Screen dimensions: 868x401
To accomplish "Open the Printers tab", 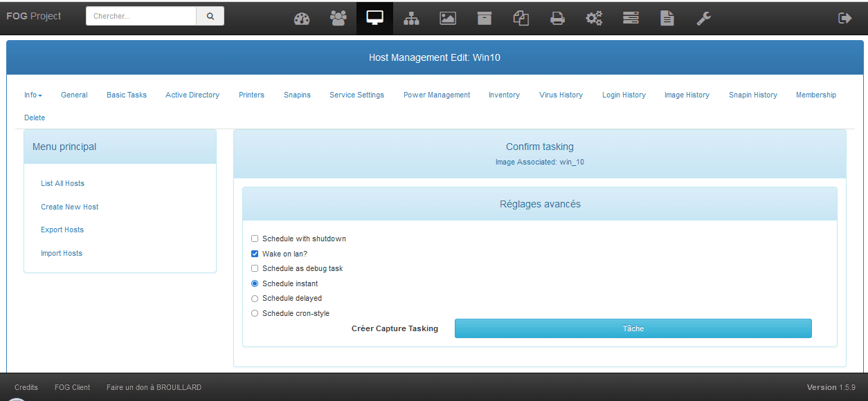I will coord(251,95).
